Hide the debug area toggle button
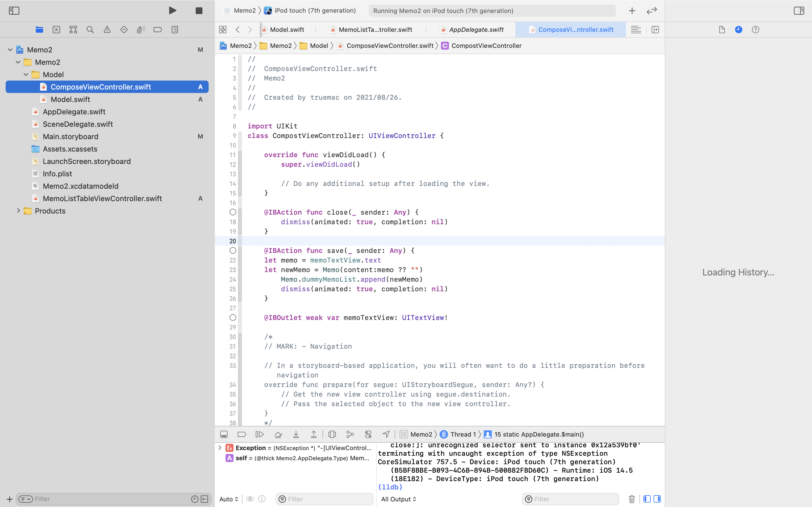Screen dimensions: 812x507 point(224,434)
